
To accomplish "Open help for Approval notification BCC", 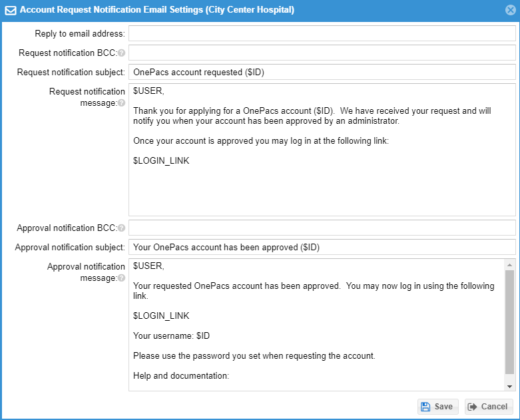I will click(122, 228).
